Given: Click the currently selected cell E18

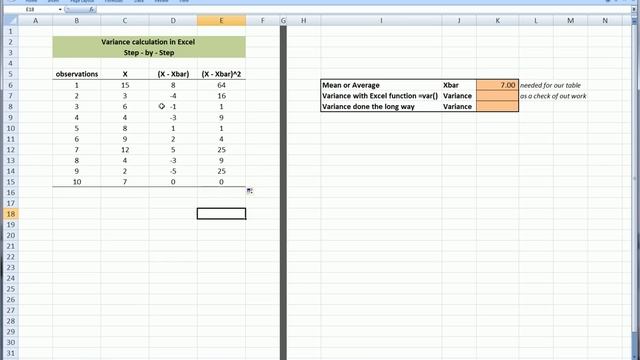Looking at the screenshot, I should pyautogui.click(x=221, y=214).
